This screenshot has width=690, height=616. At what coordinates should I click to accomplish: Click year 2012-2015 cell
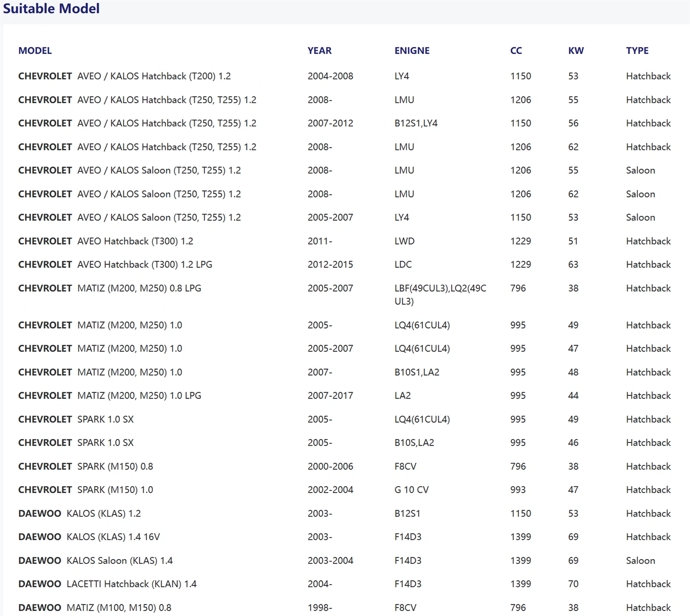(x=330, y=264)
